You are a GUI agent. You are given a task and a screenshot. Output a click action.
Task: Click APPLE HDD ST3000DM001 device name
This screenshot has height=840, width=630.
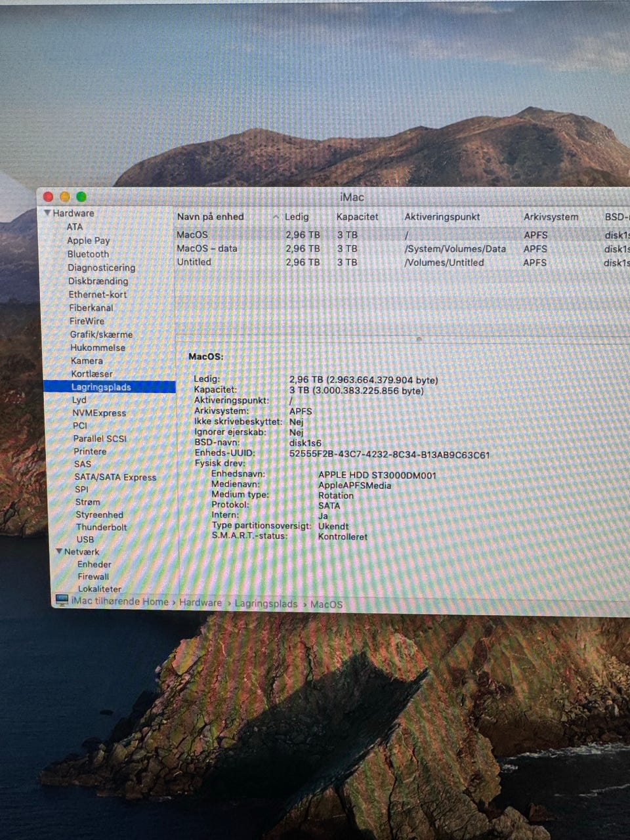[377, 475]
